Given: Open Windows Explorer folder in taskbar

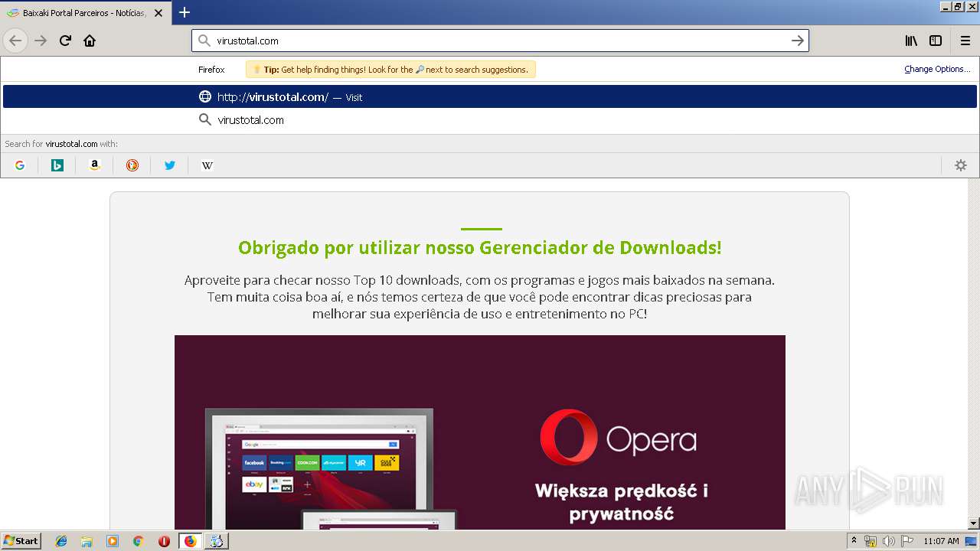Looking at the screenshot, I should click(x=87, y=541).
